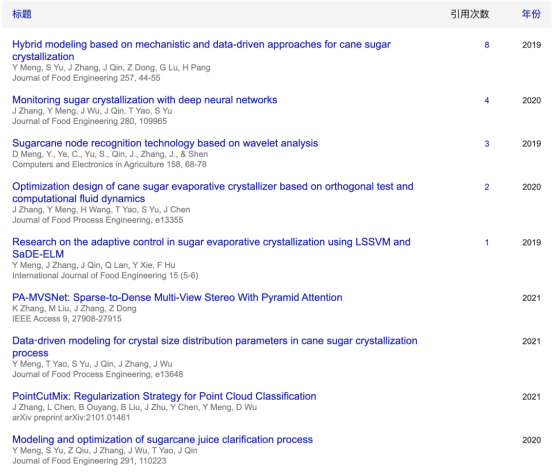View the 8 citations of Hybrid modeling paper
554x473 pixels.
(487, 45)
